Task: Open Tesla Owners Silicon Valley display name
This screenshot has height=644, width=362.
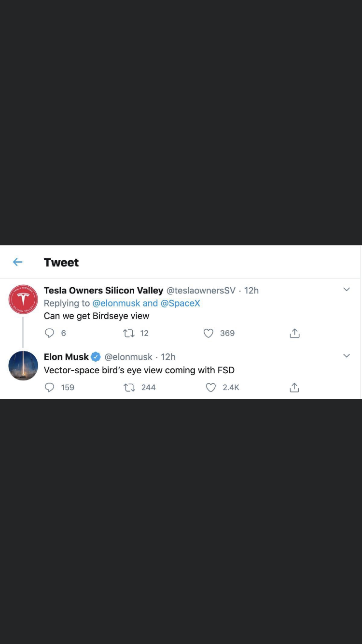Action: point(103,290)
